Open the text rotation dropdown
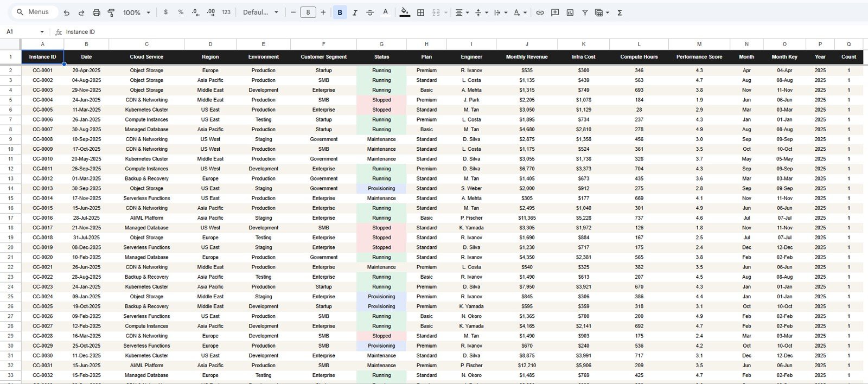Viewport: 868px width, 384px height. pyautogui.click(x=520, y=12)
